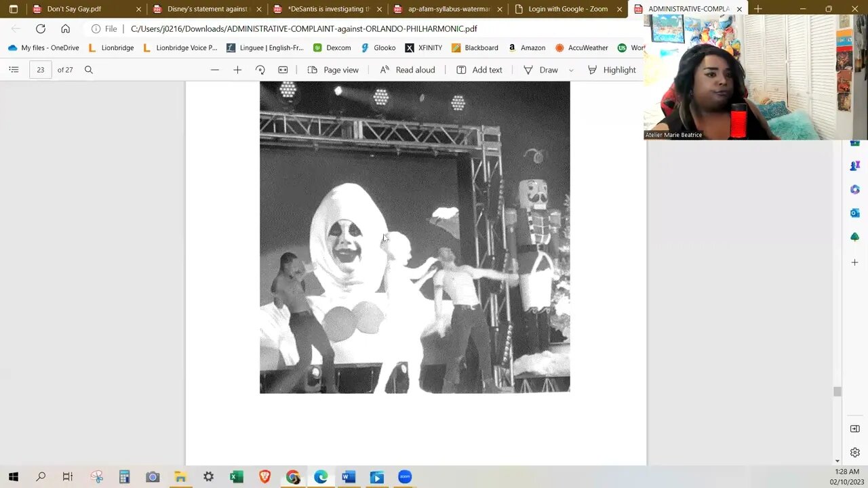Open Windows taskbar search
The image size is (868, 488).
[41, 477]
